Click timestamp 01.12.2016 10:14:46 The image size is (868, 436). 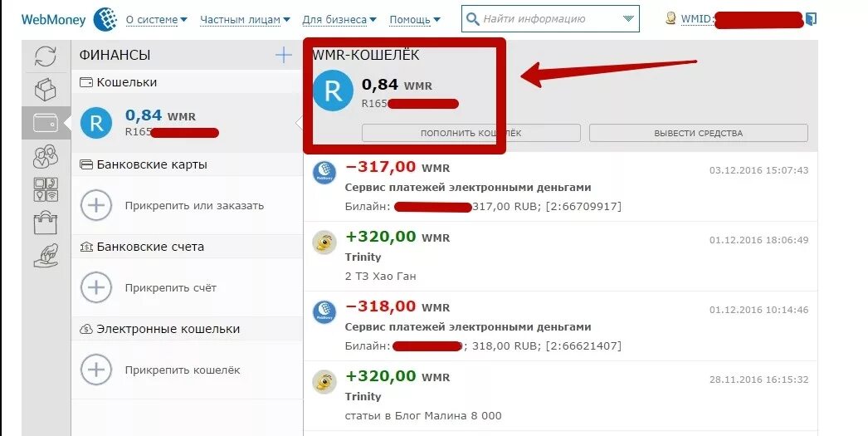(x=759, y=310)
